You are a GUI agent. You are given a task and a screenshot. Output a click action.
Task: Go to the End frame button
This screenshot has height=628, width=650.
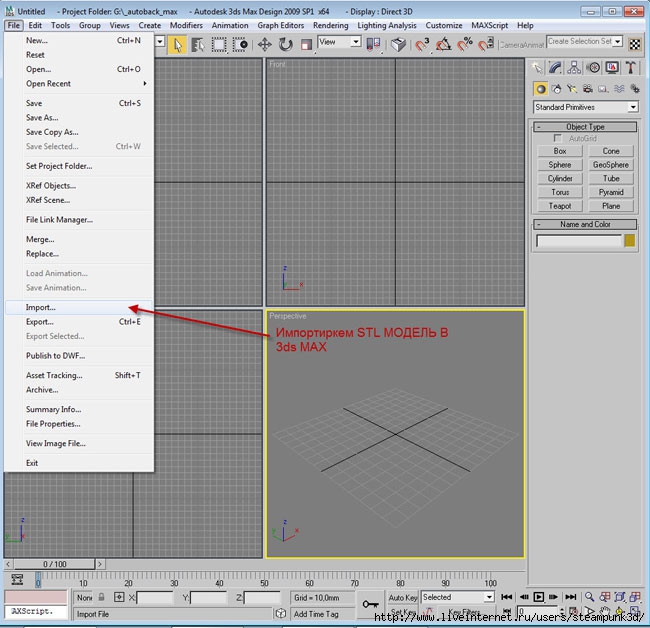pos(571,597)
